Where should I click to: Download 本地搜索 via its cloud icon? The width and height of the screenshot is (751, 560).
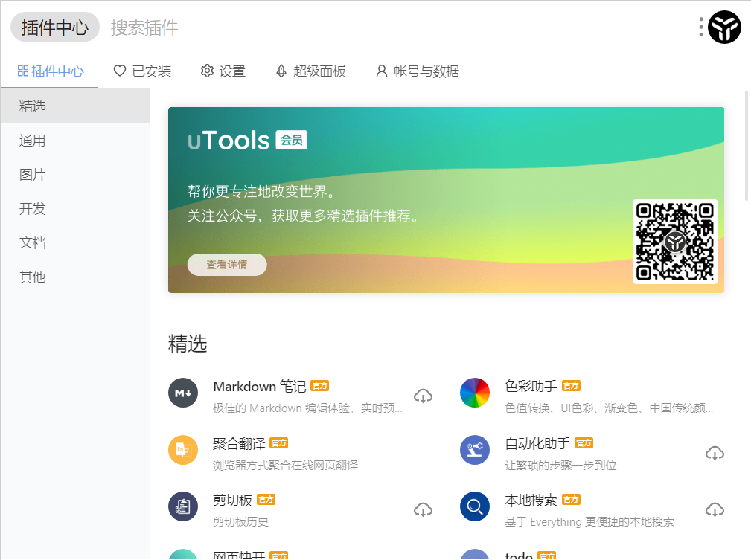tap(715, 510)
